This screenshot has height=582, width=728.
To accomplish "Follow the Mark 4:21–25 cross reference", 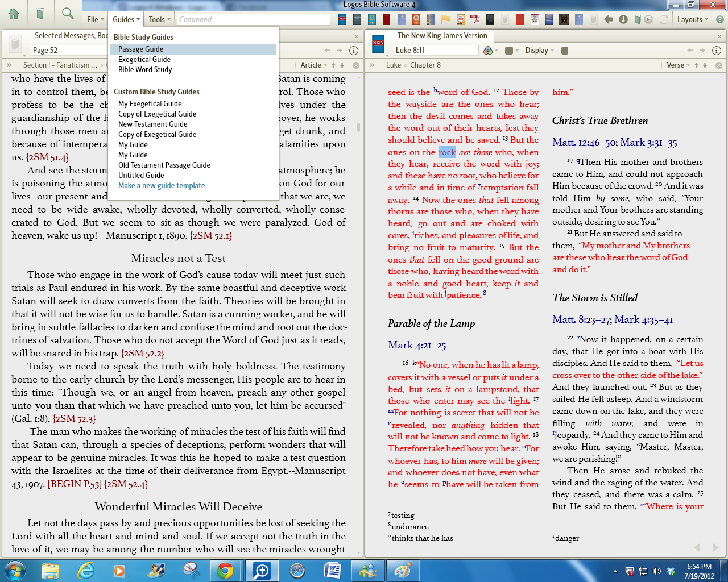I will click(x=417, y=345).
